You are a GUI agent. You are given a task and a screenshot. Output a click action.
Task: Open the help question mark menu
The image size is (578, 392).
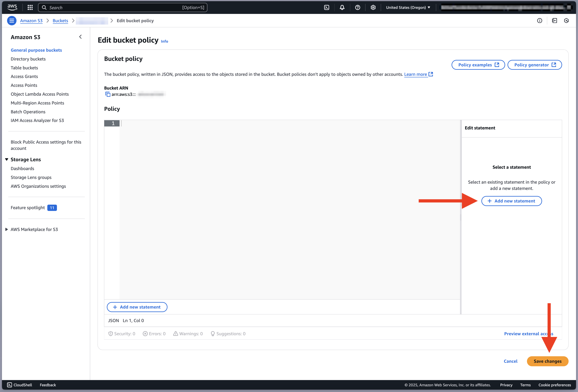[357, 7]
